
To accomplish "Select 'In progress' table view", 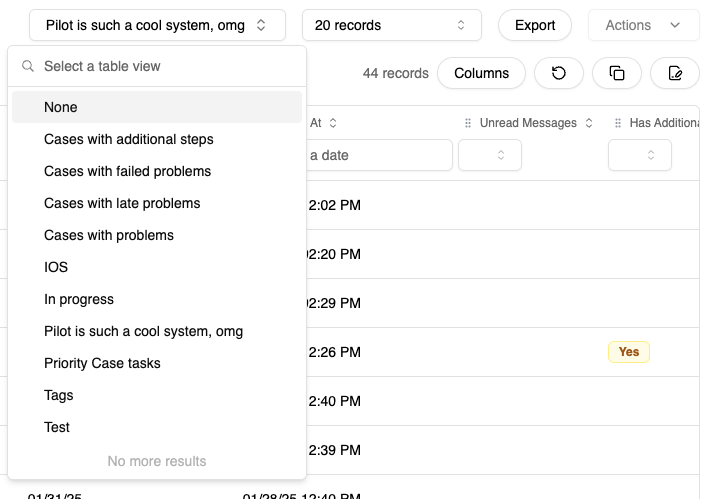I will pos(157,299).
